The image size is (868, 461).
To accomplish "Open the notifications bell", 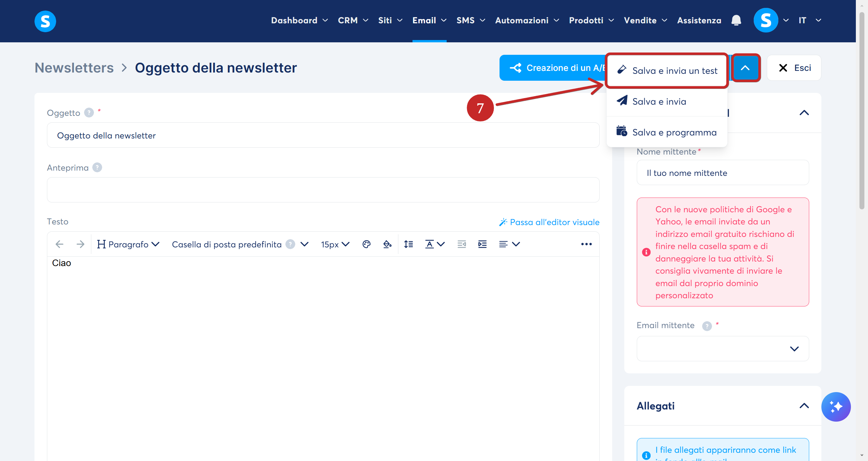I will pos(736,21).
